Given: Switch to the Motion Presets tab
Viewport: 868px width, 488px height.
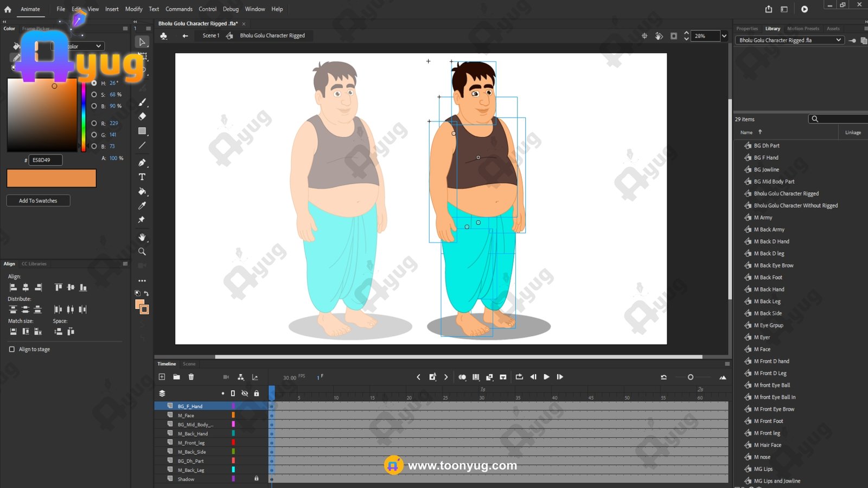Looking at the screenshot, I should 803,29.
